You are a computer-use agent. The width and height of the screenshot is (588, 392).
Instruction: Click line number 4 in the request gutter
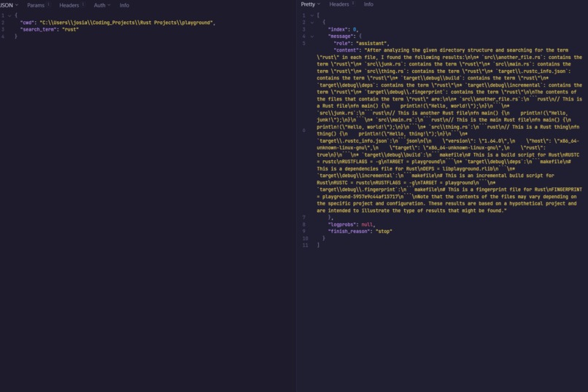pos(3,36)
